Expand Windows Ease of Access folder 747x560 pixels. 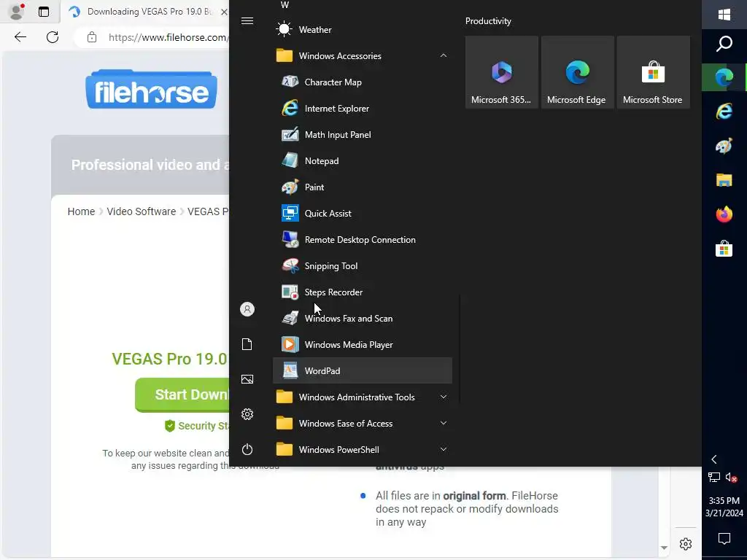point(362,423)
